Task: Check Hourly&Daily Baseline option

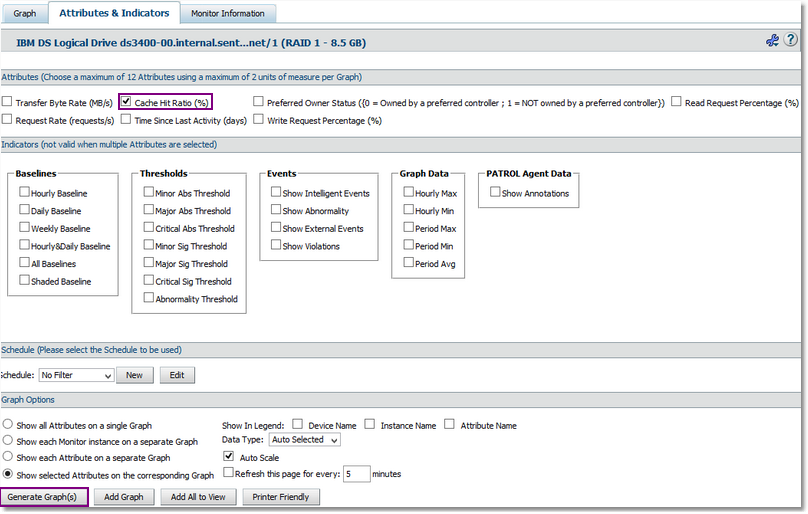Action: tap(24, 244)
